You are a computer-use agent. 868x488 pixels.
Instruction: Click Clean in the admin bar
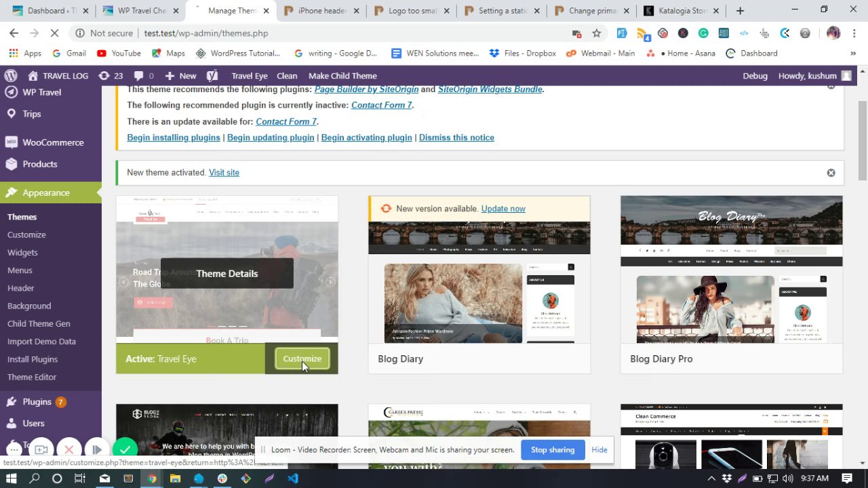point(287,76)
